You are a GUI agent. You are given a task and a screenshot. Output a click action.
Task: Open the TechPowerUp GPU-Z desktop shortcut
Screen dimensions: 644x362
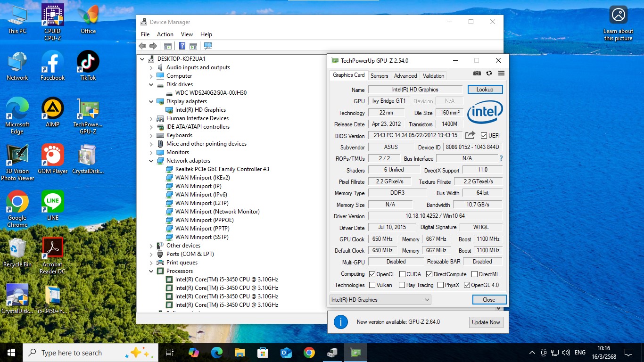tap(88, 115)
